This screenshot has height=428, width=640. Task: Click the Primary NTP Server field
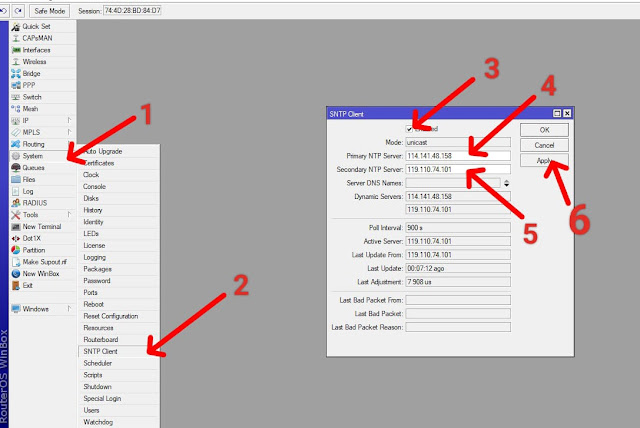pyautogui.click(x=458, y=156)
